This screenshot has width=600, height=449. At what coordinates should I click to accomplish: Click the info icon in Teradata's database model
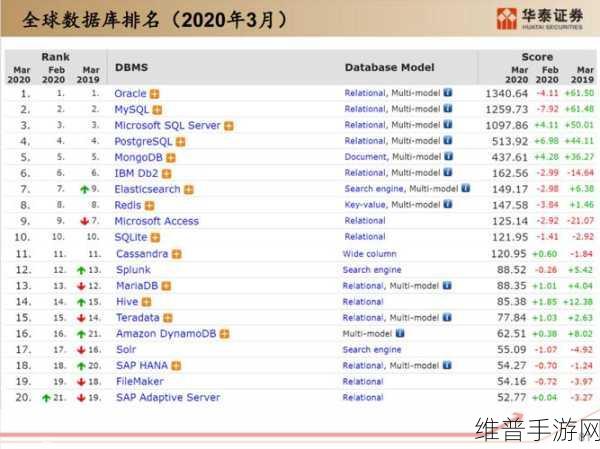[x=447, y=317]
